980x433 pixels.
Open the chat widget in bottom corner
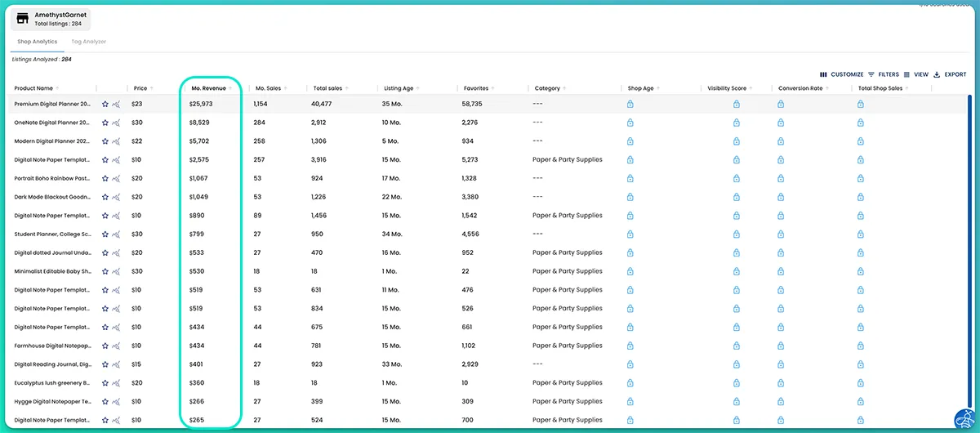point(967,419)
